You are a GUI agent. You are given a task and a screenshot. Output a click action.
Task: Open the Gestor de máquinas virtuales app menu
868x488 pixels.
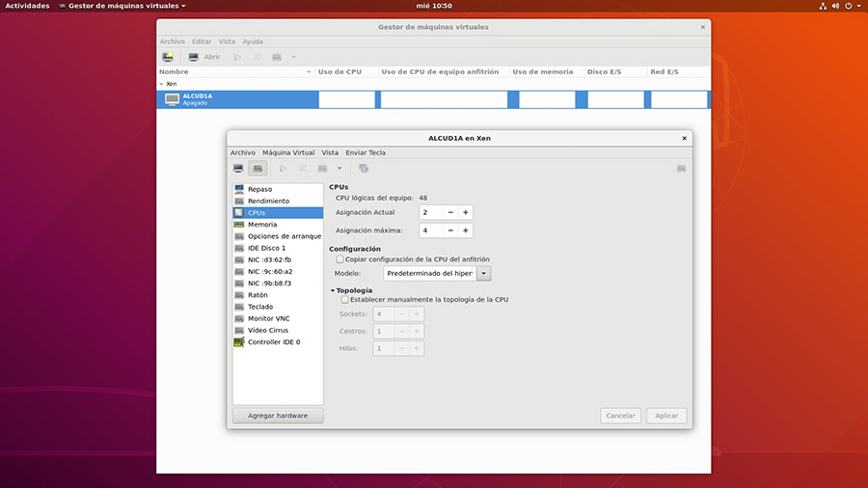[x=122, y=6]
